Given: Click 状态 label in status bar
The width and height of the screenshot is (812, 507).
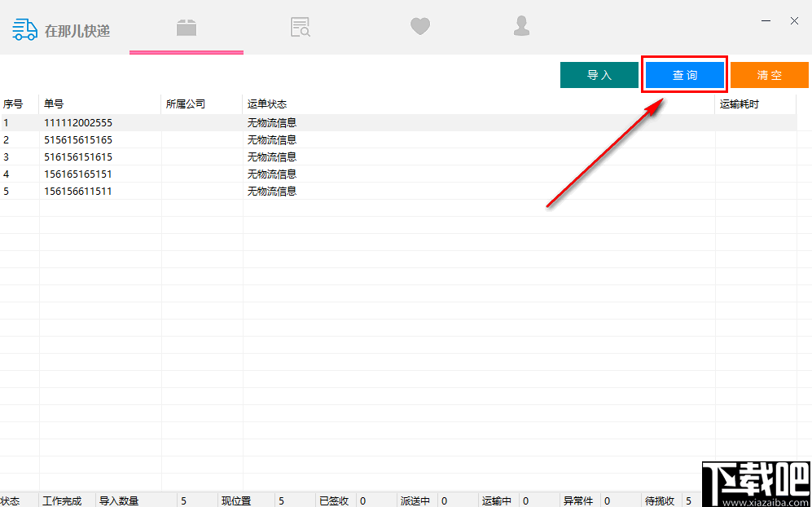Looking at the screenshot, I should (10, 500).
